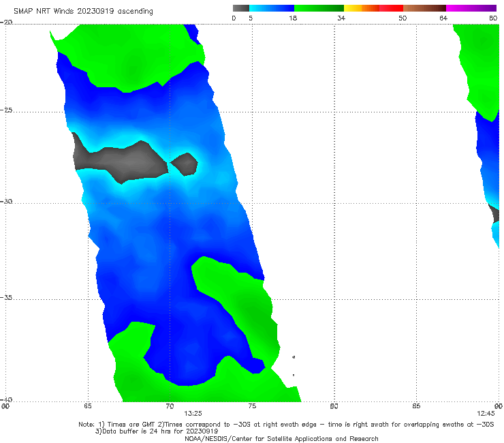
Task: Click the swath time label '12:45'
Action: [x=486, y=414]
